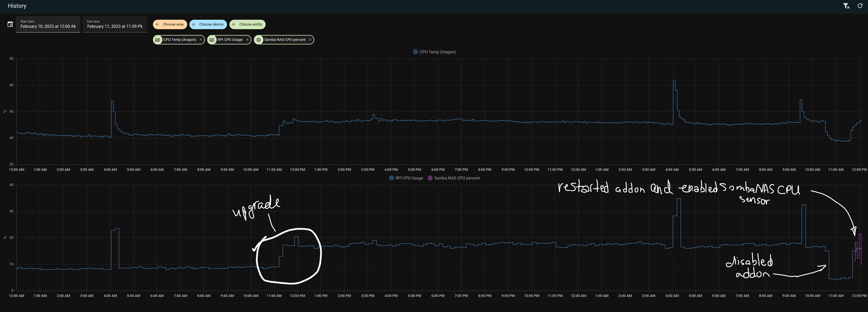868x312 pixels.
Task: Open the Choose device selector
Action: pos(208,24)
